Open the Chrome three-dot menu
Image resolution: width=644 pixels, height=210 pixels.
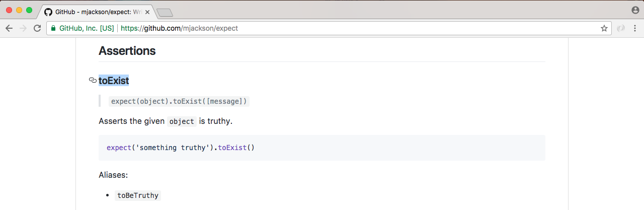pos(635,28)
